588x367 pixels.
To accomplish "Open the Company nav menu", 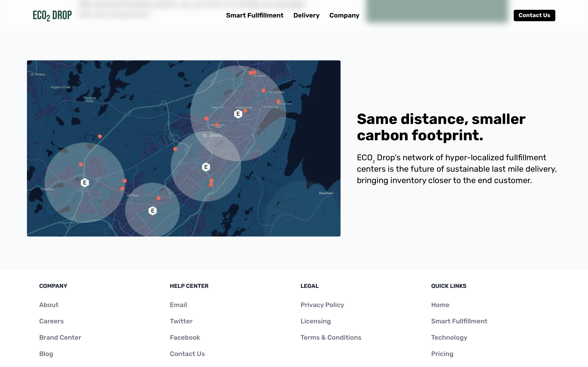I will click(x=344, y=15).
